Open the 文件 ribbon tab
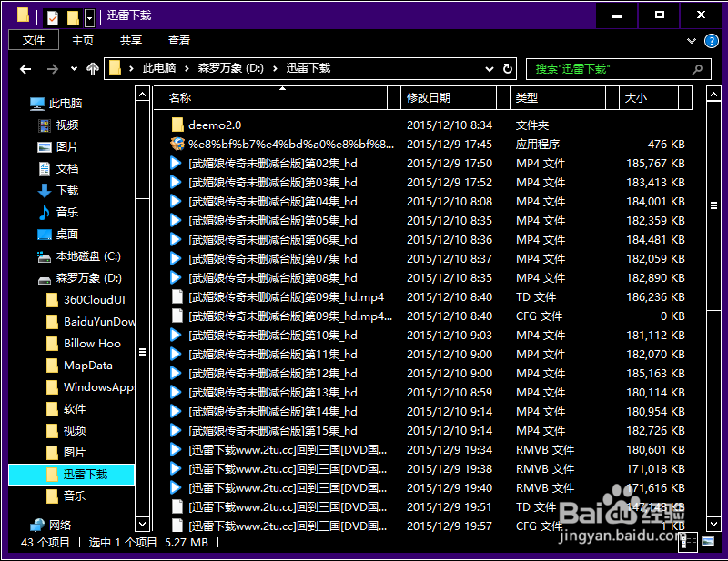 click(x=34, y=40)
